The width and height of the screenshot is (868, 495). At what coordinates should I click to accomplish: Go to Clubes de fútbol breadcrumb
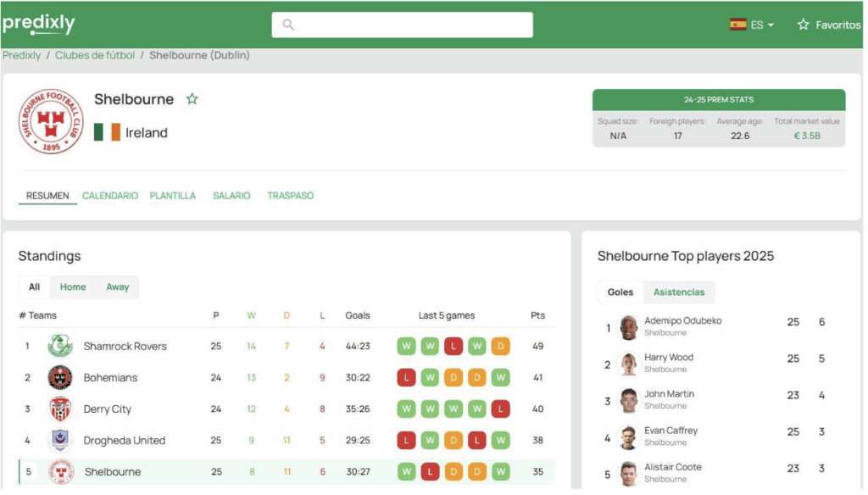click(95, 56)
